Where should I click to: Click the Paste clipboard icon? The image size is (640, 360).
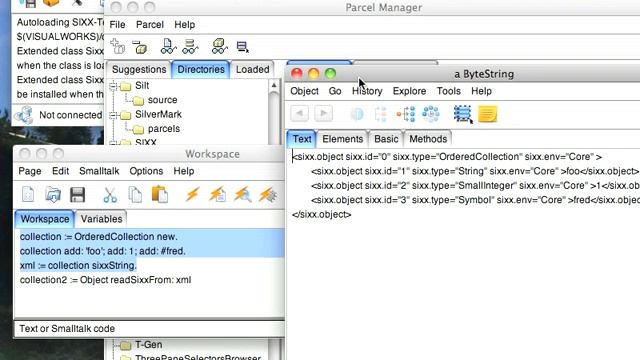160,194
